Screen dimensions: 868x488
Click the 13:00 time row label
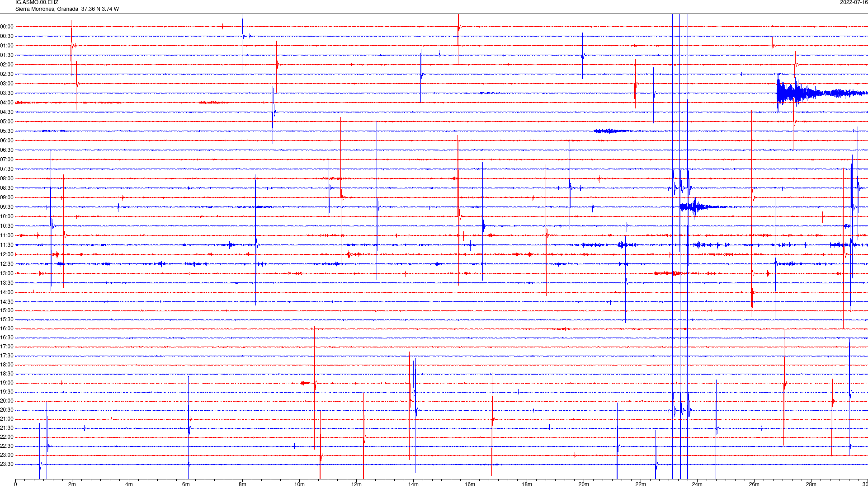[x=7, y=273]
